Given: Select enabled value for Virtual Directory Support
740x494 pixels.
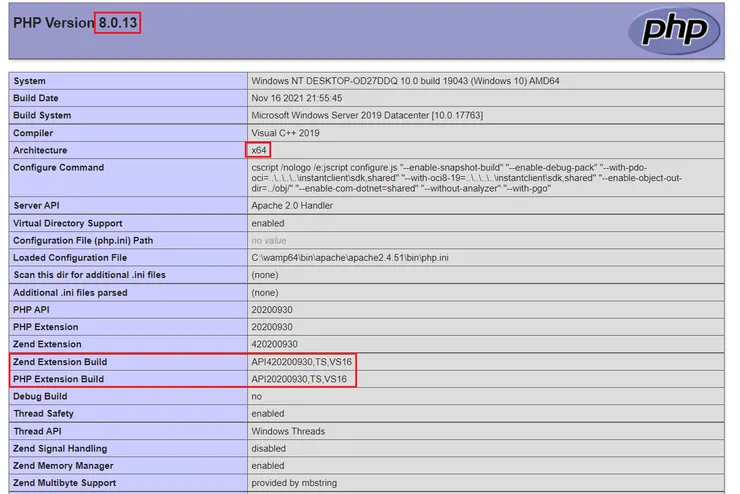Looking at the screenshot, I should (268, 223).
